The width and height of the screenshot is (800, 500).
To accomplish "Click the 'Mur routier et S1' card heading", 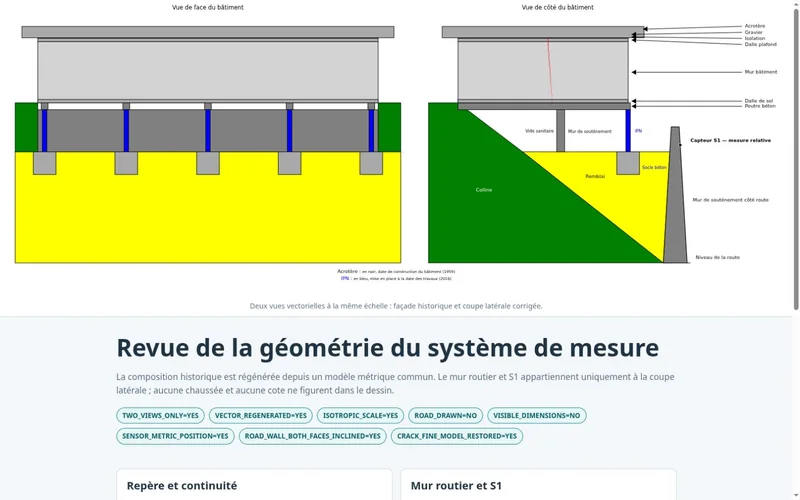I will coord(456,486).
